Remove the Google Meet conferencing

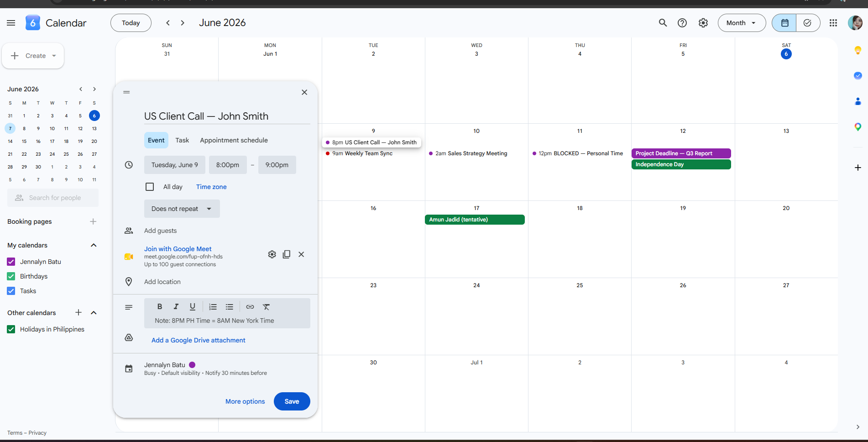(301, 254)
